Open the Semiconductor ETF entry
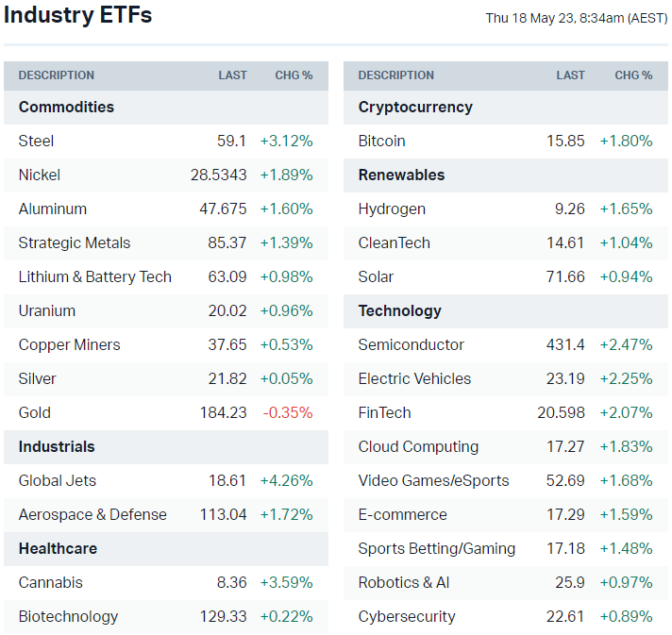Screen dimensions: 672x635 pos(412,344)
